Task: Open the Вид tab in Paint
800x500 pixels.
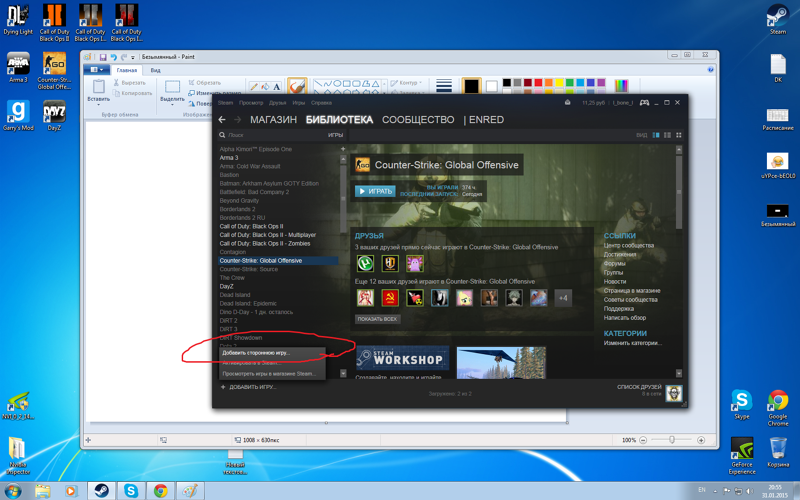Action: (156, 70)
